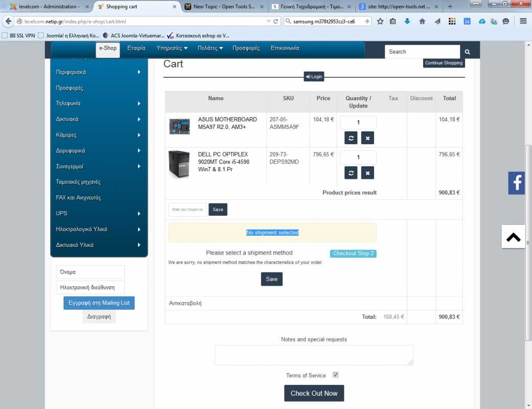This screenshot has height=409, width=532.
Task: Click the Continue Shopping button
Action: point(444,63)
